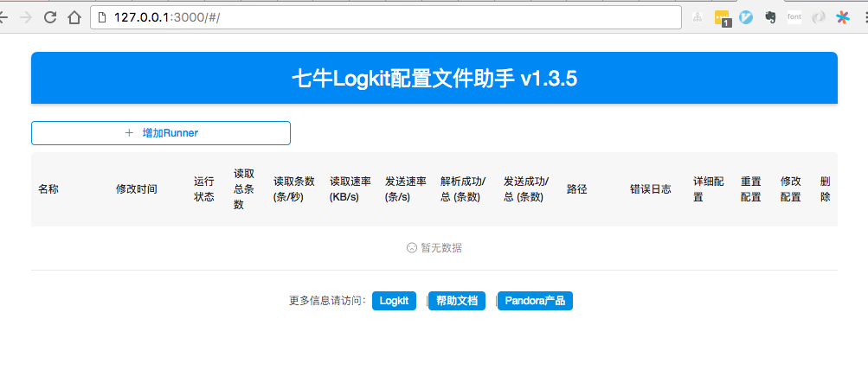
Task: Open the yellow extension with badge 1
Action: 723,18
